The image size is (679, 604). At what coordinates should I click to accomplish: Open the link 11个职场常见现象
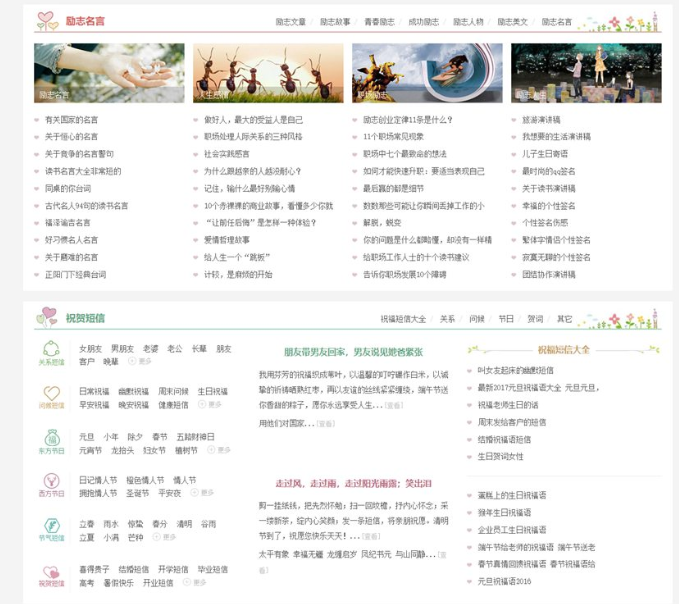[393, 137]
